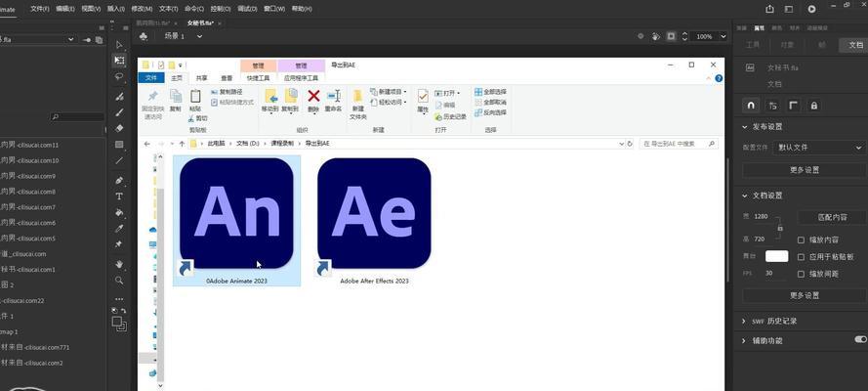Toggle the lock icon button in Properties

[x=813, y=106]
